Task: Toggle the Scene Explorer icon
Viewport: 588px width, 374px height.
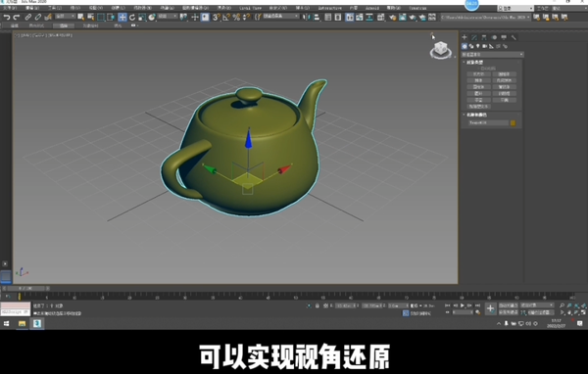Action: (x=327, y=17)
